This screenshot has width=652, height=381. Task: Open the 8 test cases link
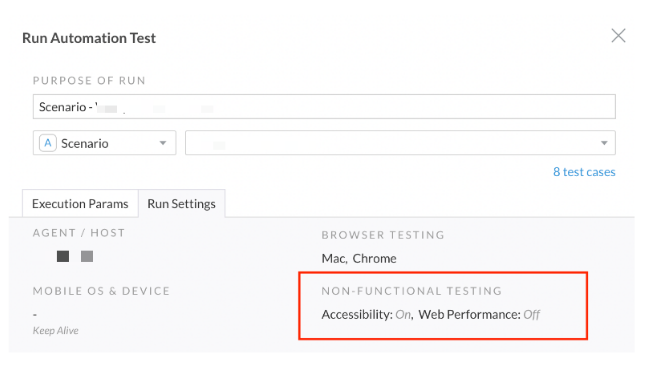[x=584, y=172]
